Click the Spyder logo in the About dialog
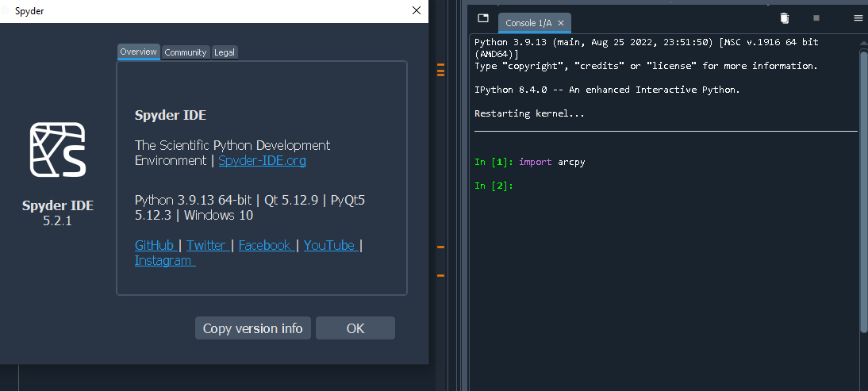 (58, 150)
